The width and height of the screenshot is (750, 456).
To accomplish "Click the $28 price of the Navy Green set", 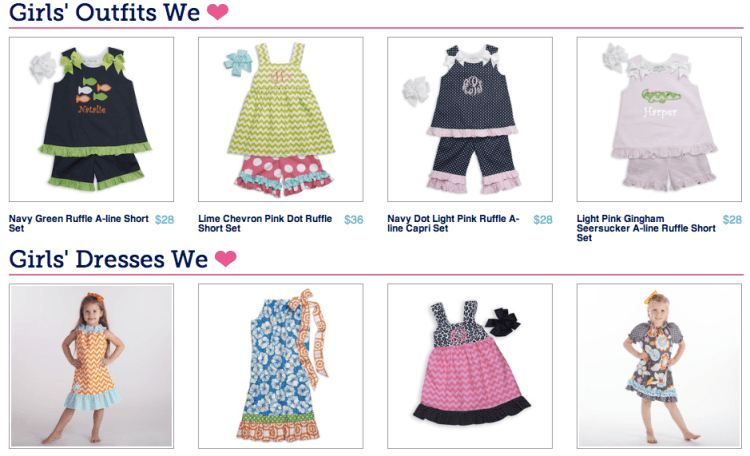I will click(x=164, y=220).
